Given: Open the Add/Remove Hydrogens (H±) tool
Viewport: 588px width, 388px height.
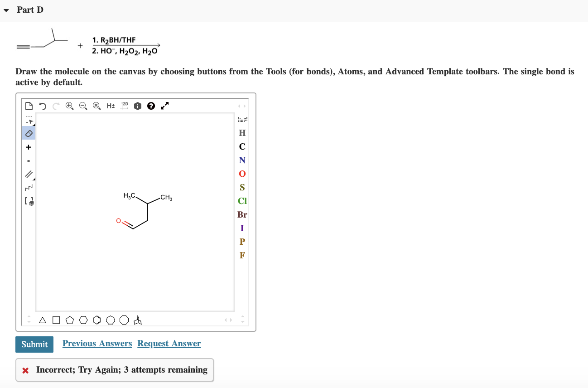Looking at the screenshot, I should click(110, 106).
